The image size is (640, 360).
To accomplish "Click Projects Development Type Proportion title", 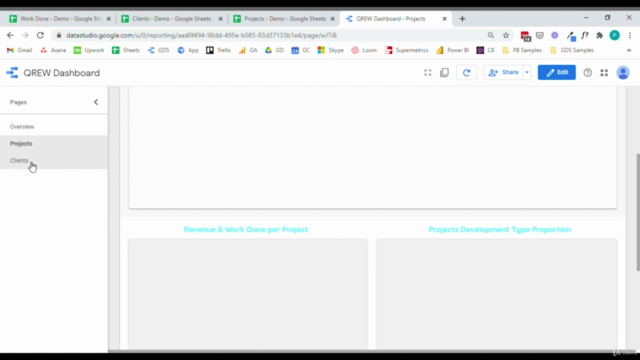I will coord(500,229).
